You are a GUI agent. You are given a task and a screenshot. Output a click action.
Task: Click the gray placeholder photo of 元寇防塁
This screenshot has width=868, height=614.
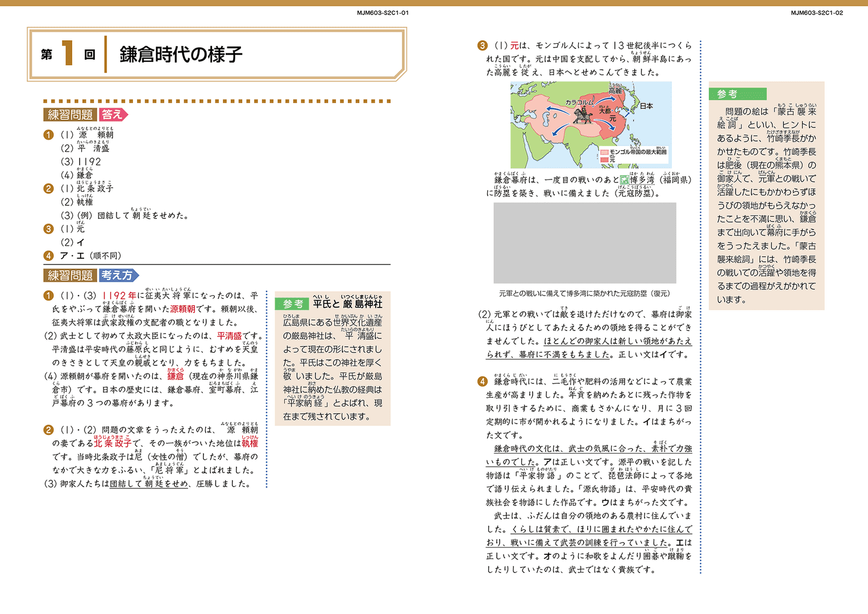pyautogui.click(x=585, y=243)
